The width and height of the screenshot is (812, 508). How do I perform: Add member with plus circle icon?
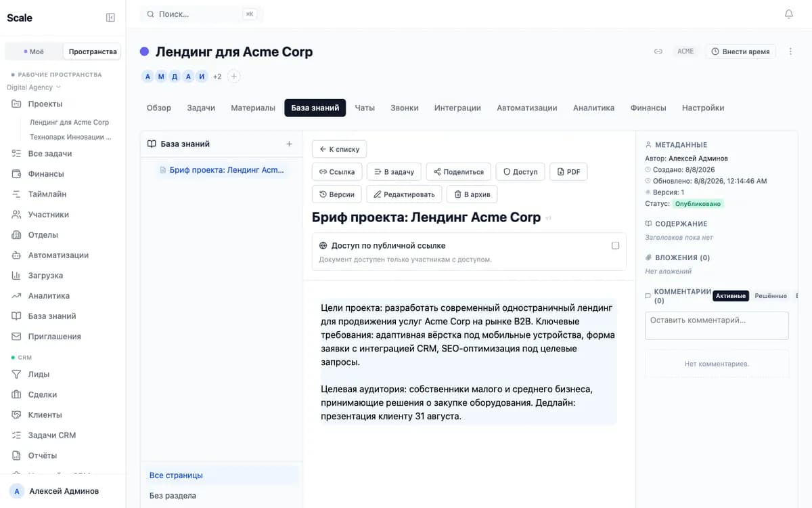point(233,77)
